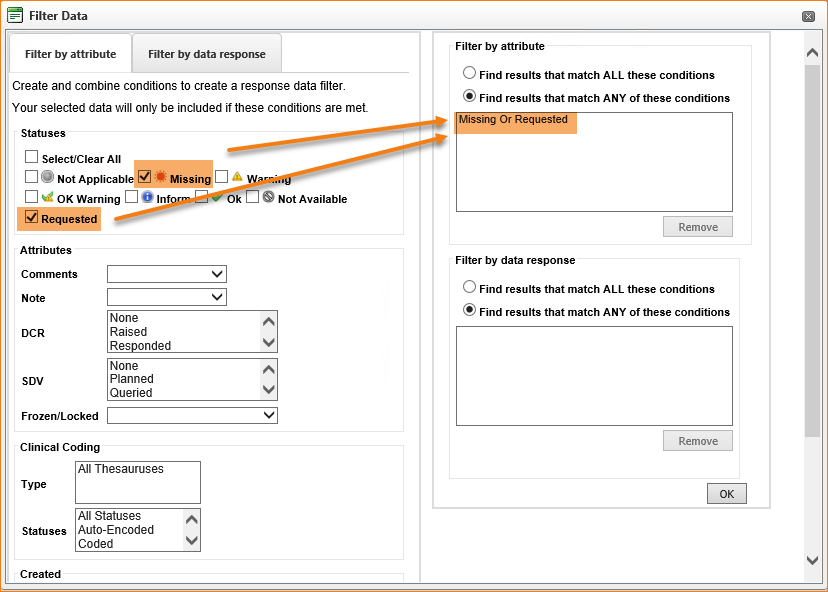Select match ANY conditions for attribute filter
The image size is (828, 592).
(469, 96)
